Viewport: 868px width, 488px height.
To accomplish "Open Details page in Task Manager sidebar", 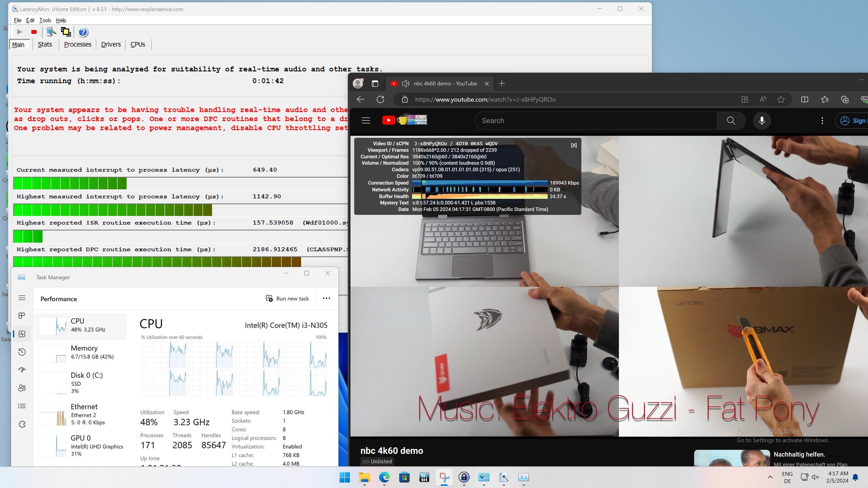I will [22, 406].
